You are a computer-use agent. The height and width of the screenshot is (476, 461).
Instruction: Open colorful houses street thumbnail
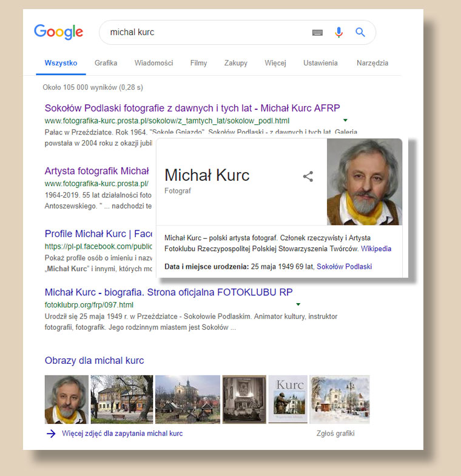(x=122, y=400)
